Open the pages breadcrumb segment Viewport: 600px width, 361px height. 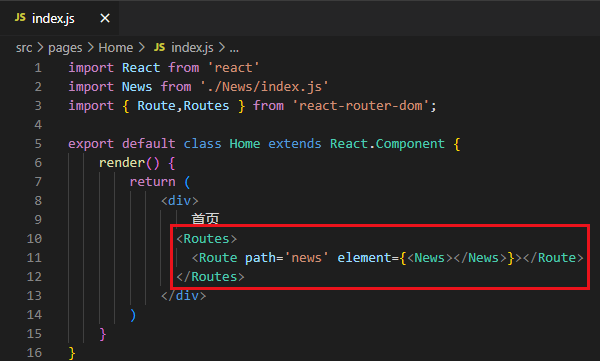coord(65,48)
